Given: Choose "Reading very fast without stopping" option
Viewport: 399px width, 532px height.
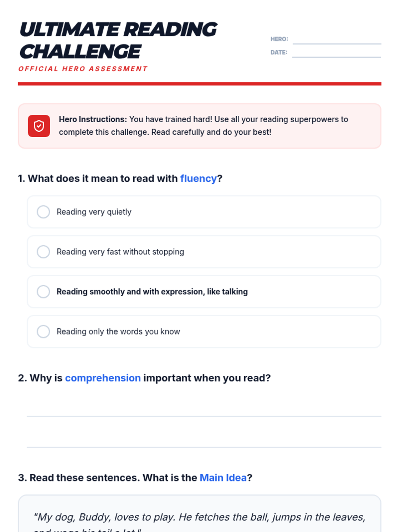Looking at the screenshot, I should [43, 252].
